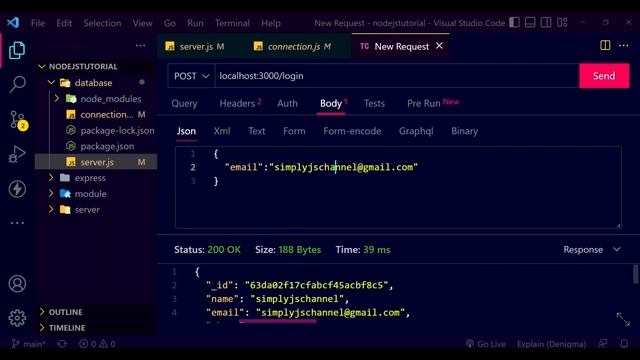Expand the response panel with arrow icon
The height and width of the screenshot is (360, 640).
pyautogui.click(x=623, y=319)
